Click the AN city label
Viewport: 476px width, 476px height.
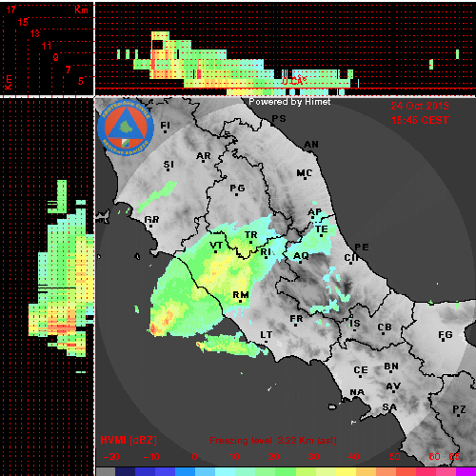pos(311,145)
